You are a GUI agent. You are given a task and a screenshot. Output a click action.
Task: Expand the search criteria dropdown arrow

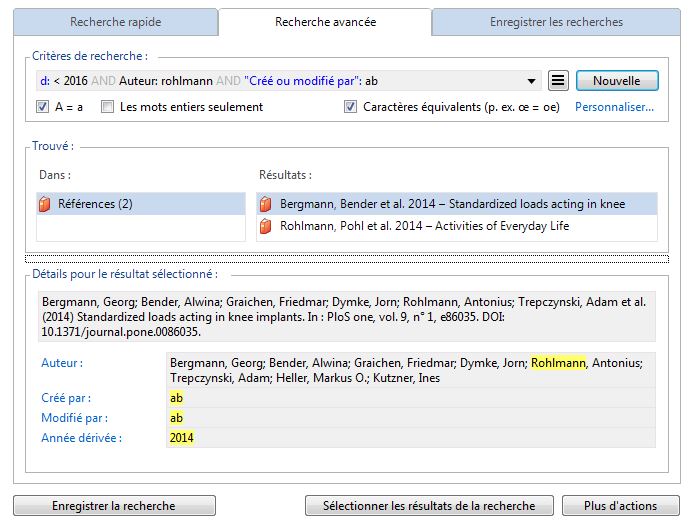(530, 81)
